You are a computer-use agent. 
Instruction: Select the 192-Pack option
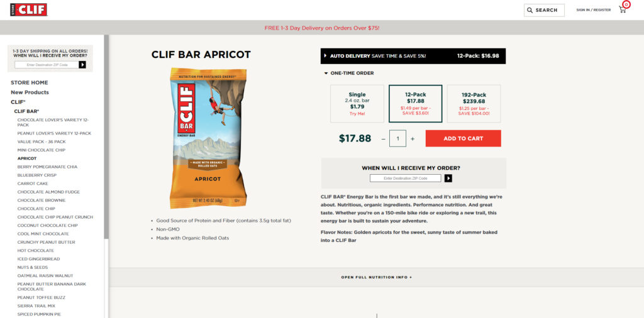pos(474,104)
